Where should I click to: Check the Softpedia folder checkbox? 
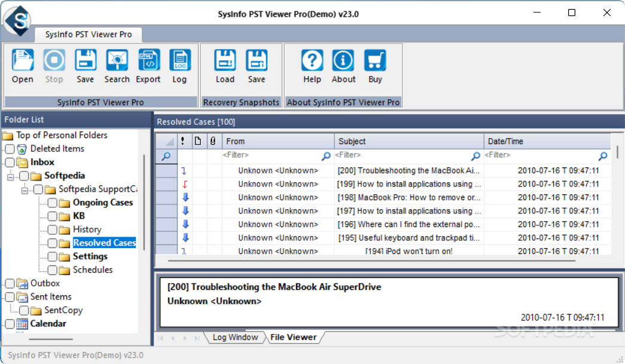click(24, 176)
